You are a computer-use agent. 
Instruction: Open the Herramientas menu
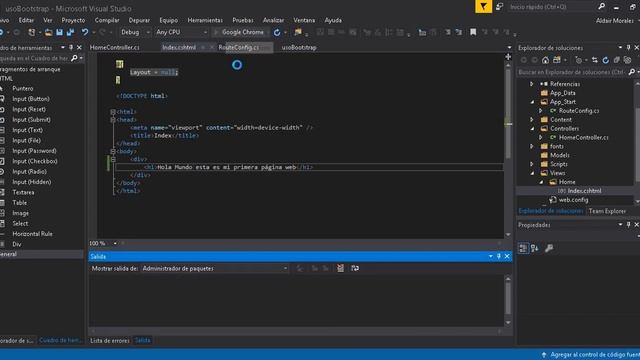(x=205, y=20)
